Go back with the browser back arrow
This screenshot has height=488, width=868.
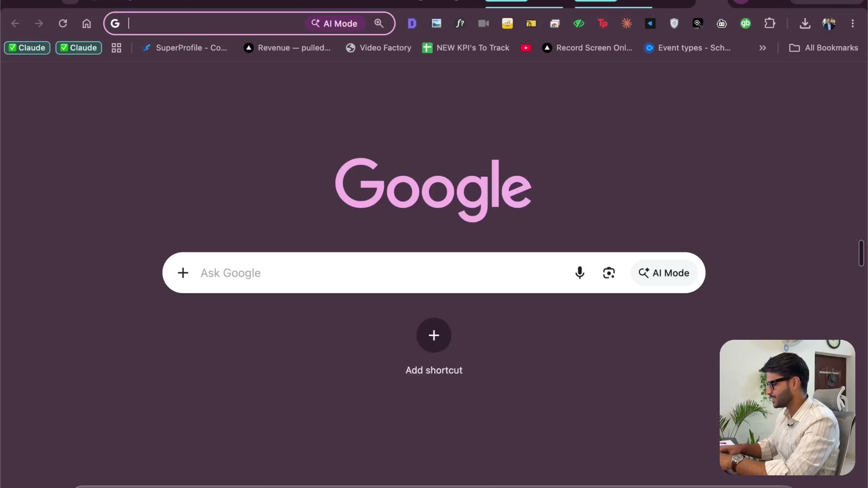coord(15,23)
